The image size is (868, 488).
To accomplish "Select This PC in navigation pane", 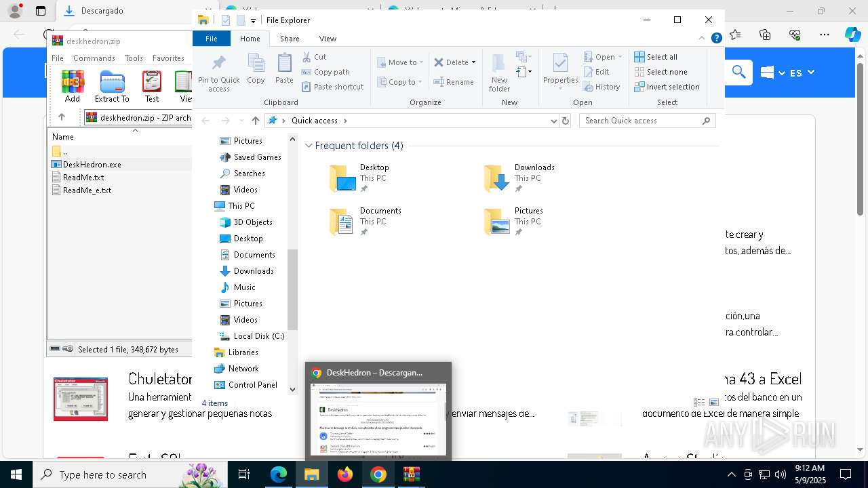I will pos(235,206).
